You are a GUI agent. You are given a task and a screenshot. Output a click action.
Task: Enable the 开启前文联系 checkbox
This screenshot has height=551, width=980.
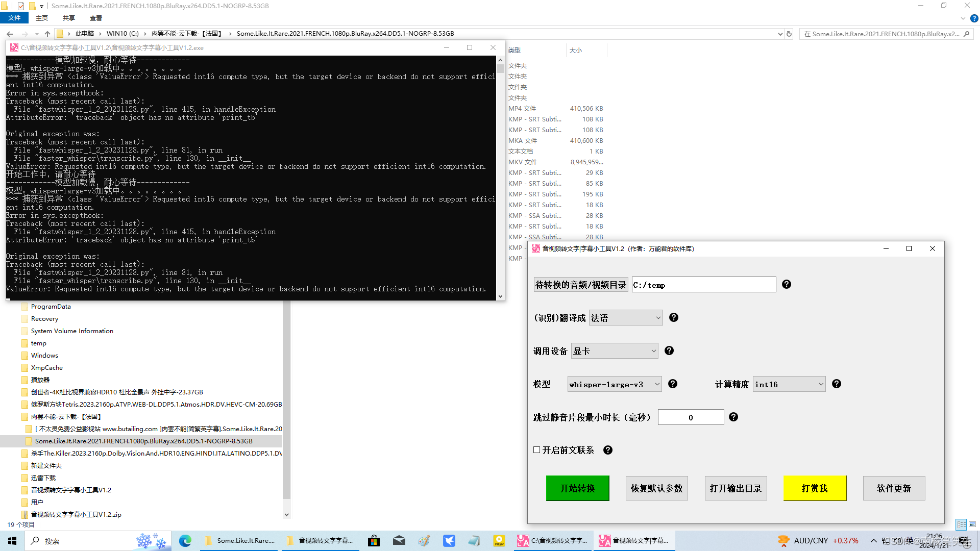537,450
